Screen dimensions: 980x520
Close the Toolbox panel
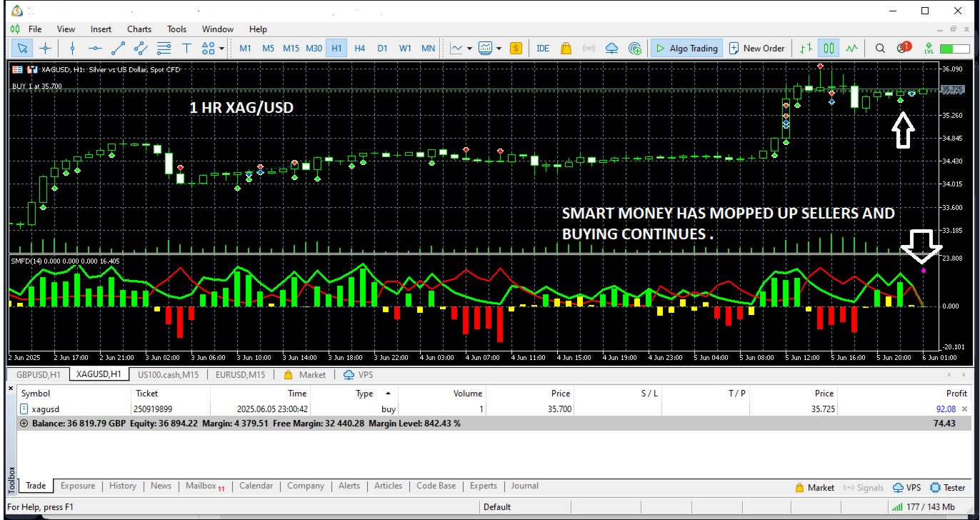[11, 389]
